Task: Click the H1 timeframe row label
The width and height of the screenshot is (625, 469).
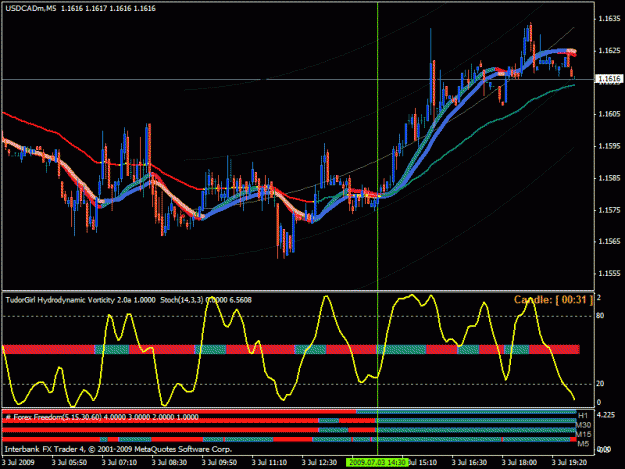Action: 583,416
